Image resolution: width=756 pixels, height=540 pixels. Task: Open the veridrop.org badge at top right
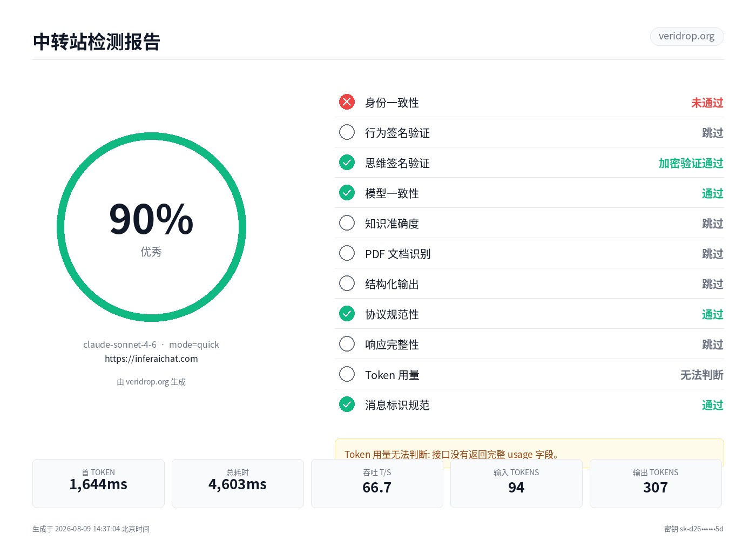click(687, 36)
